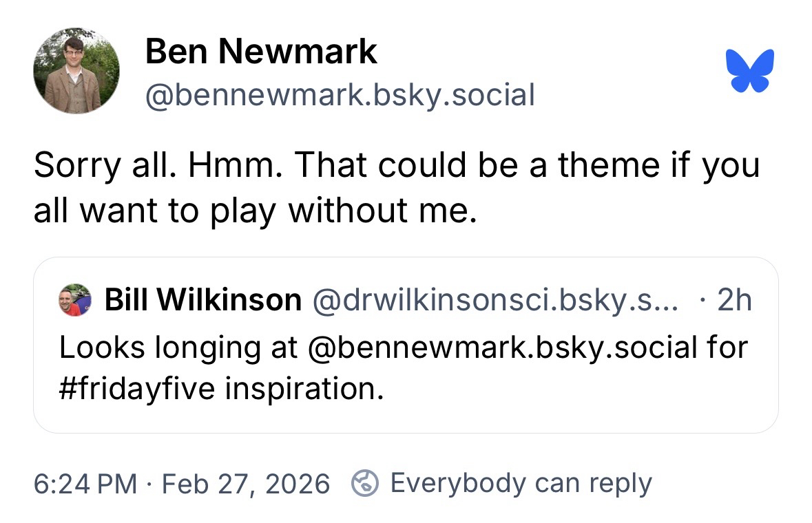The height and width of the screenshot is (523, 812).
Task: Click the "2h" timestamp on quoted post
Action: point(733,300)
